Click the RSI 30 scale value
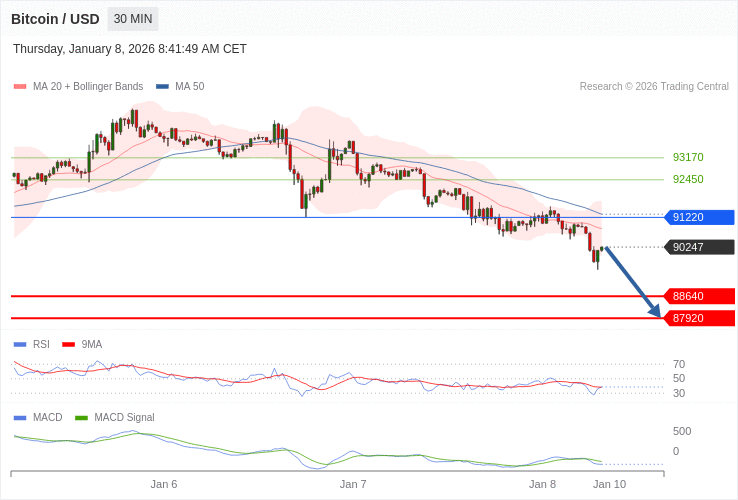Image resolution: width=738 pixels, height=500 pixels. [679, 393]
